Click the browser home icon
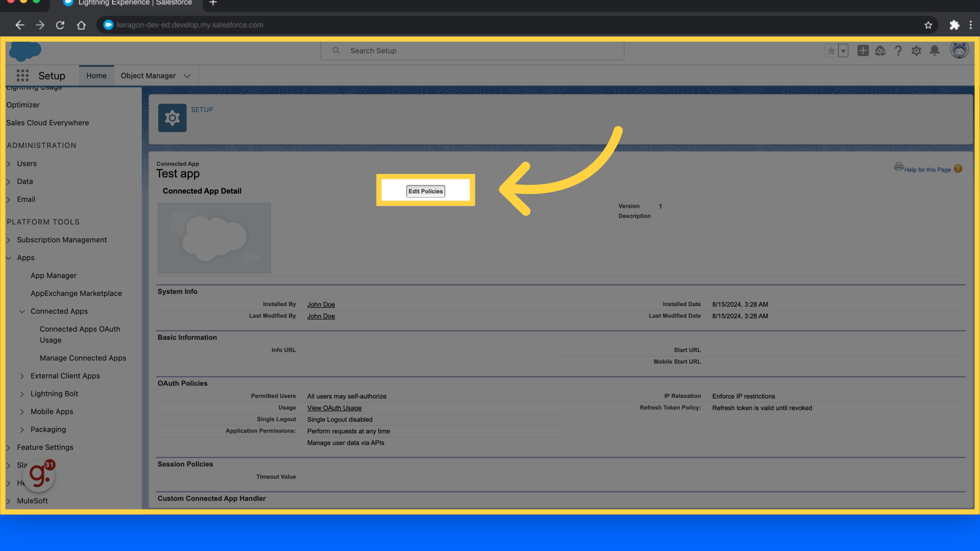 pyautogui.click(x=81, y=25)
